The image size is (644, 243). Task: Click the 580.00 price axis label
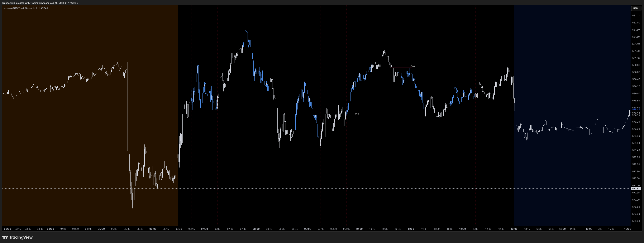[636, 94]
